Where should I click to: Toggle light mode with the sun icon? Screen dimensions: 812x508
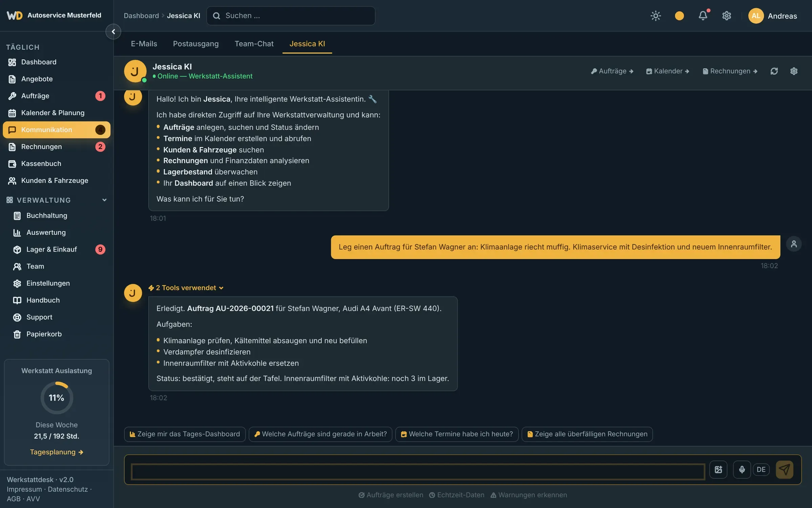coord(656,16)
